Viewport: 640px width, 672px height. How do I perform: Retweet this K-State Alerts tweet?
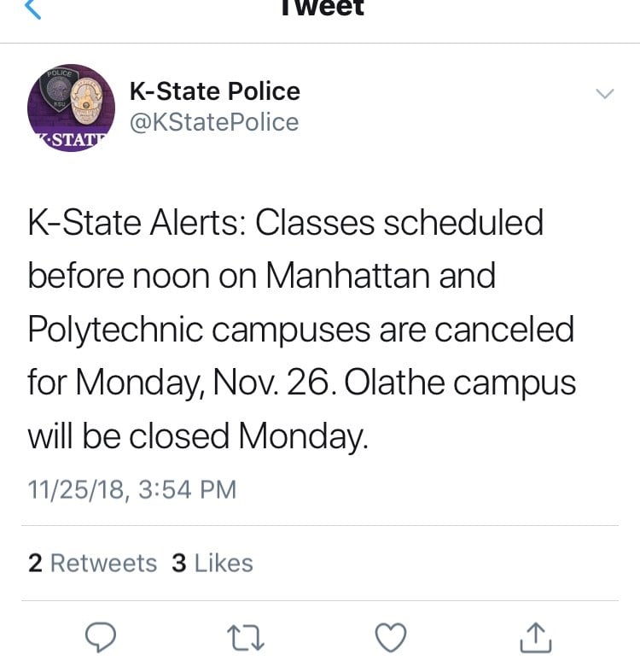click(x=246, y=638)
